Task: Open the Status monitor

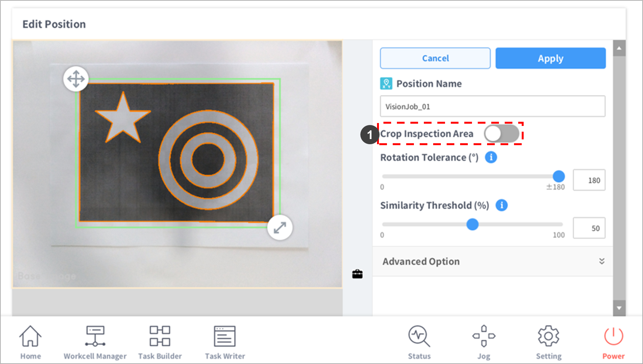Action: (x=419, y=342)
